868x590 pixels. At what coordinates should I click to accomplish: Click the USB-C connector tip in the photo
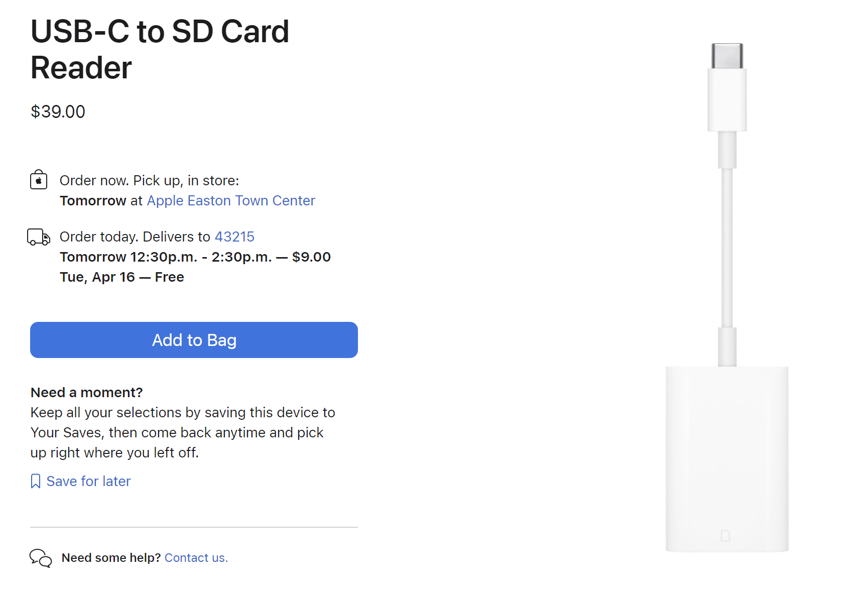point(727,55)
